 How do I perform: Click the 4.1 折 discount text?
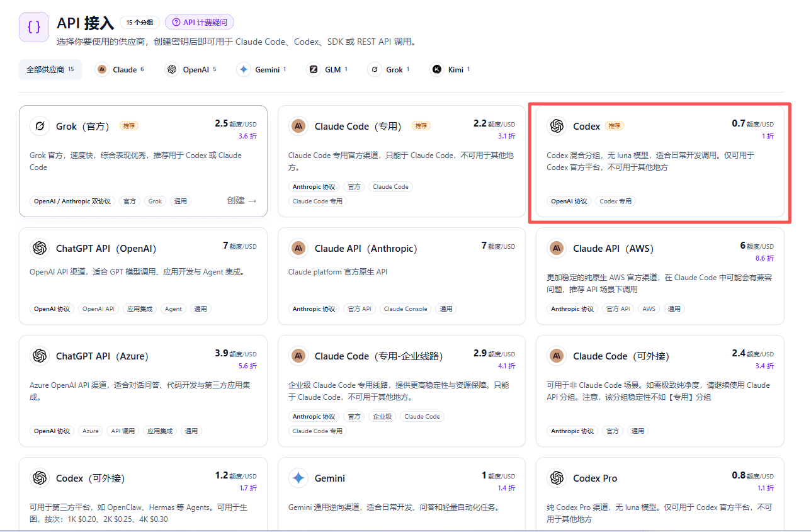[x=506, y=366]
